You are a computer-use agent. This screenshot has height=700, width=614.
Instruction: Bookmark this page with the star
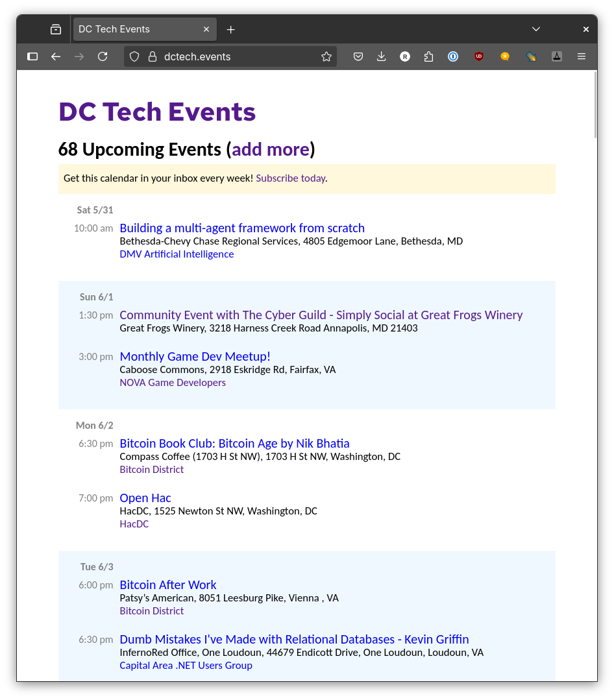(x=326, y=56)
